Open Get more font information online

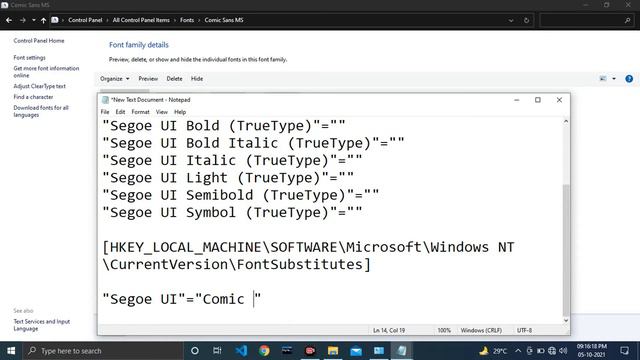(46, 72)
